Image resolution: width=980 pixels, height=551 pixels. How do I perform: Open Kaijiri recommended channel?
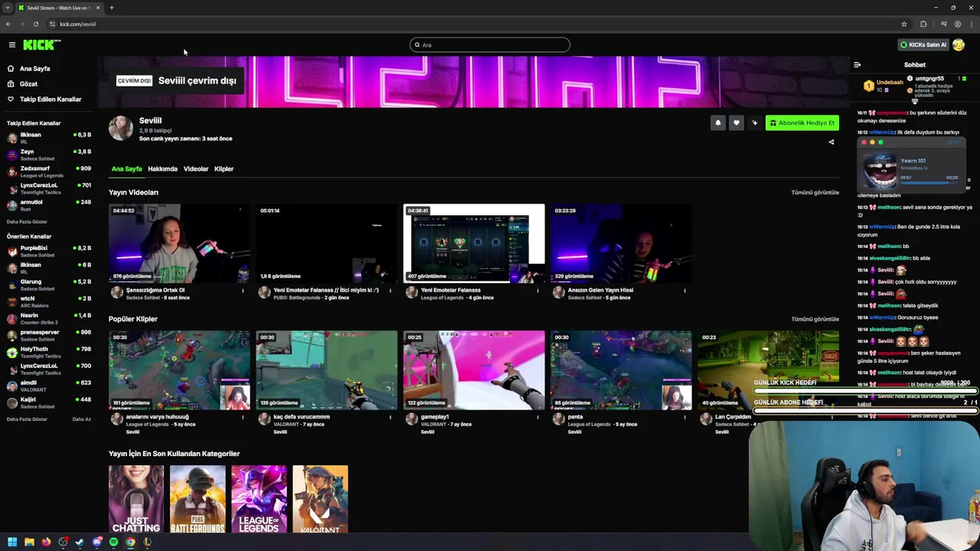click(48, 403)
